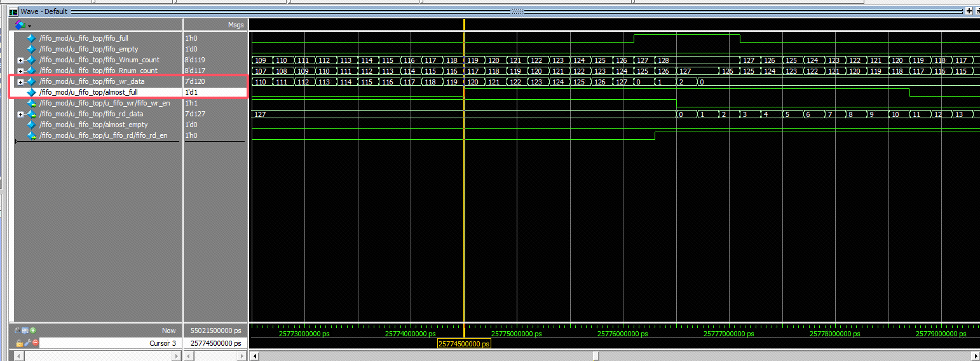Click the cursor time value 25774500000 ps
The image size is (980, 361).
(x=215, y=343)
